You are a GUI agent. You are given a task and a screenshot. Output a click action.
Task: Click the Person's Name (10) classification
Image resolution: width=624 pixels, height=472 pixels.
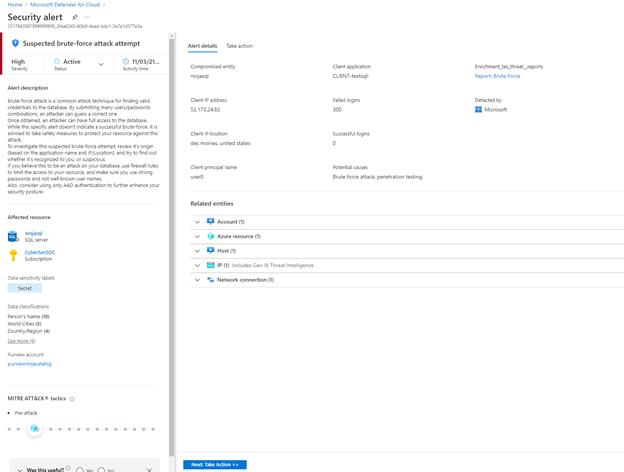29,316
